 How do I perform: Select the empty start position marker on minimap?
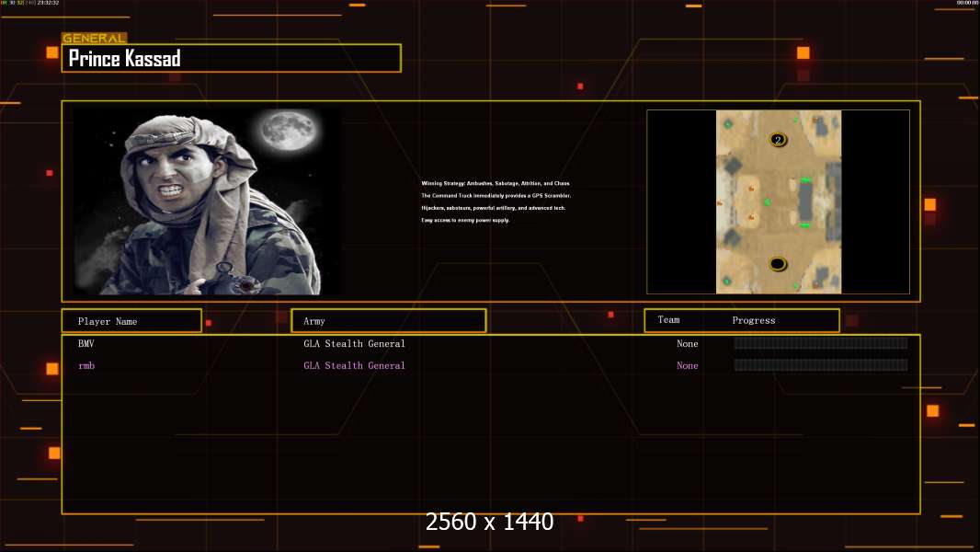tap(778, 264)
